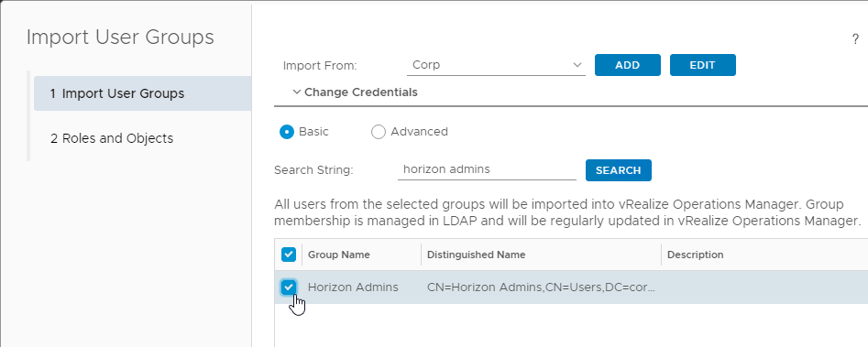Go to step 1 Import User Groups
The height and width of the screenshot is (347, 868).
click(143, 93)
